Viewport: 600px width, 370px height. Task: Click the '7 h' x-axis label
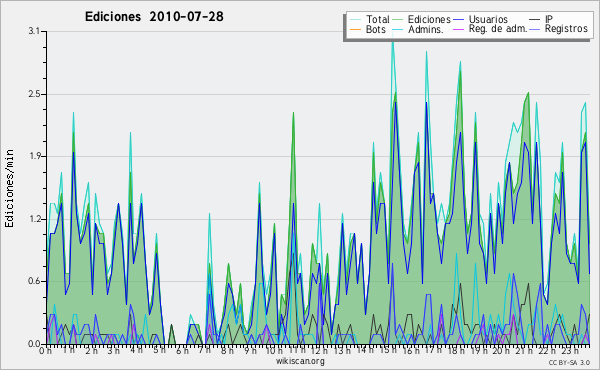pyautogui.click(x=204, y=350)
